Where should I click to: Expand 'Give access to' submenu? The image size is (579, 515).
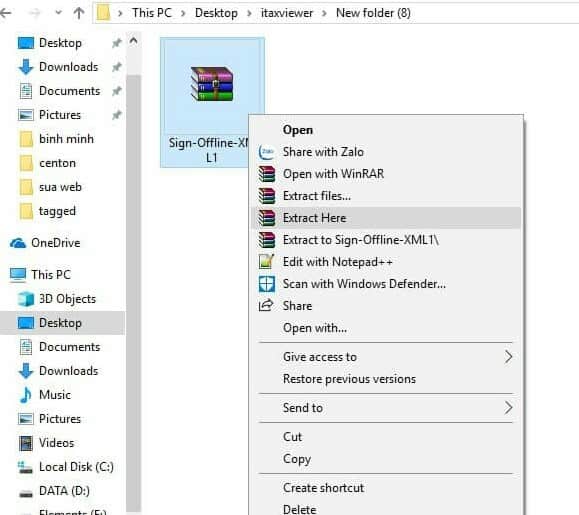pos(386,357)
